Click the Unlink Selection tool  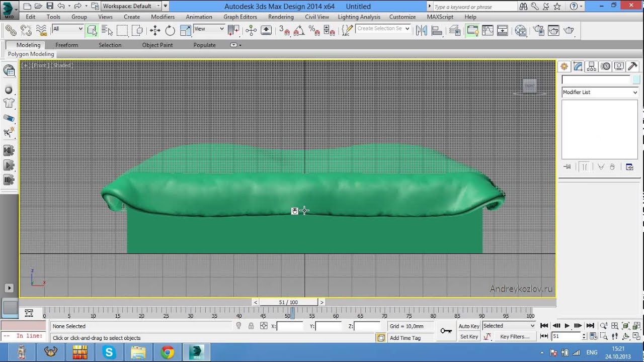[x=26, y=30]
